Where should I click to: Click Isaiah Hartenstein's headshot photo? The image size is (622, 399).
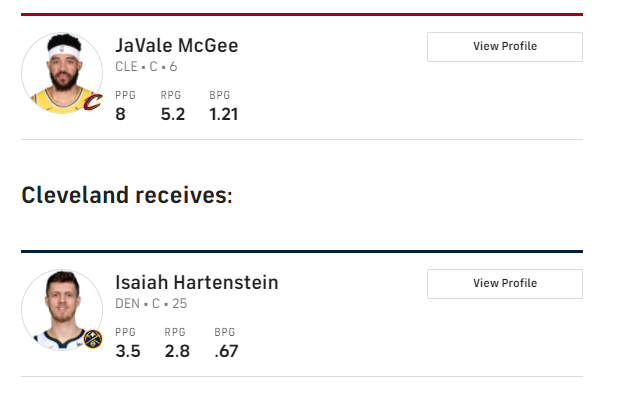62,310
